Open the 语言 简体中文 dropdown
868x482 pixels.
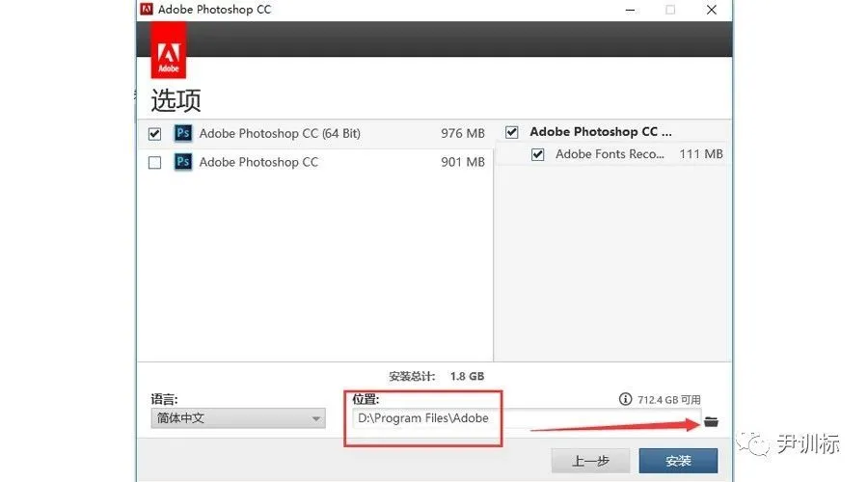tap(238, 418)
